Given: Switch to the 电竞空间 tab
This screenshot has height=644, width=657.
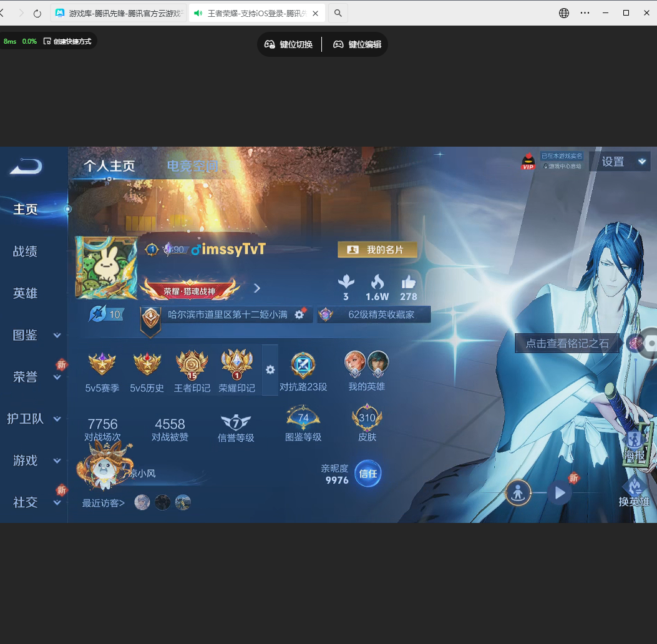Looking at the screenshot, I should pos(192,167).
